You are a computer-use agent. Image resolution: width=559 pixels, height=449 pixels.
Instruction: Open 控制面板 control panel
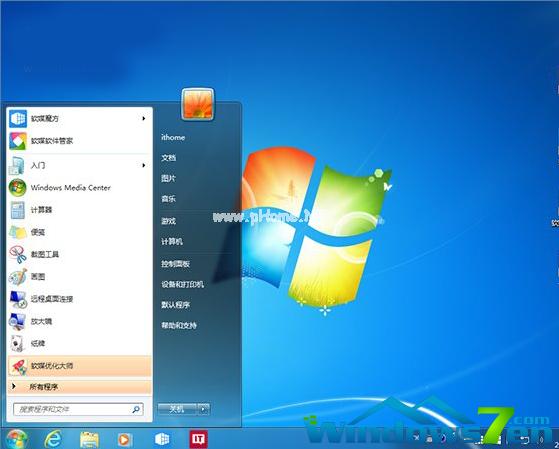[x=175, y=264]
